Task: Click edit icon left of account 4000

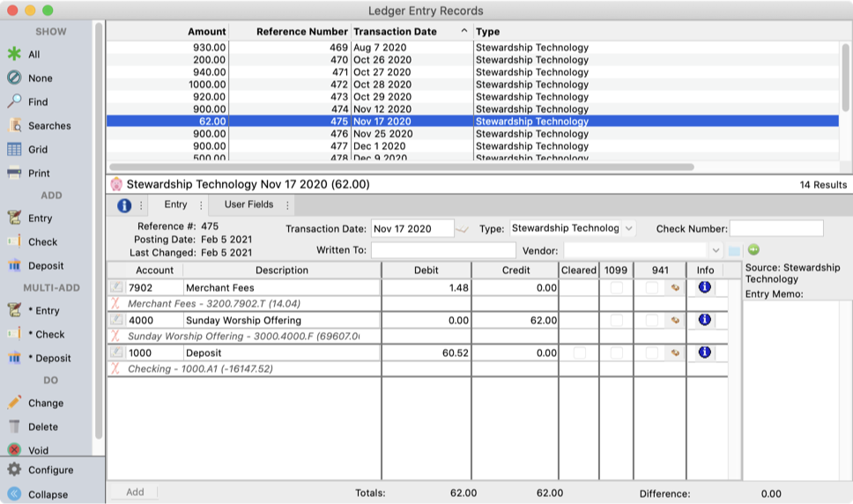Action: pyautogui.click(x=116, y=320)
